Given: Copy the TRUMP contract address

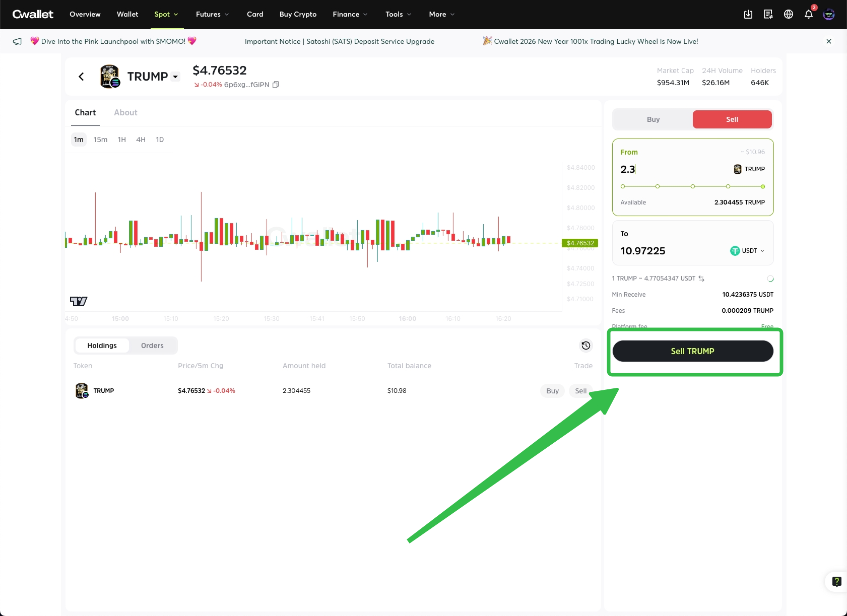Looking at the screenshot, I should point(276,85).
